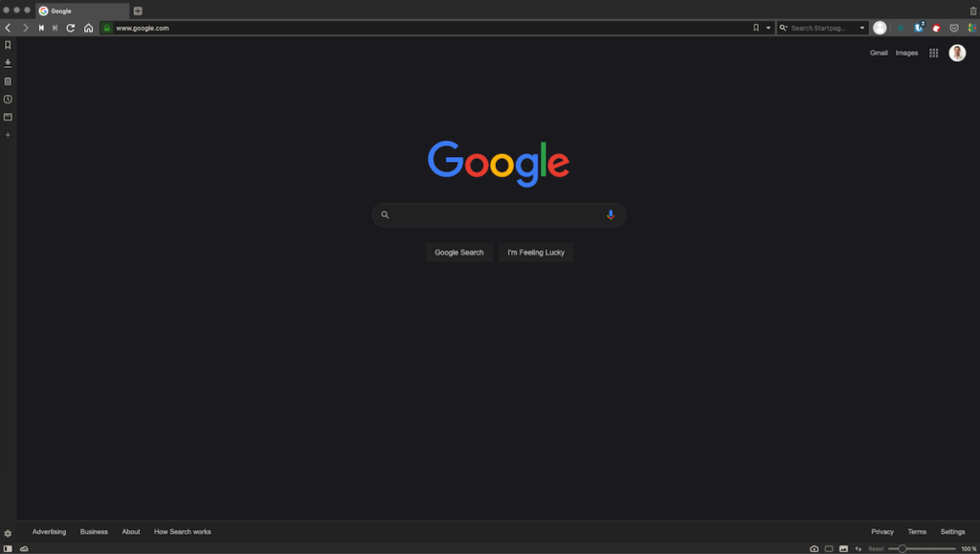Click I'm Feeling Lucky button

click(x=536, y=253)
